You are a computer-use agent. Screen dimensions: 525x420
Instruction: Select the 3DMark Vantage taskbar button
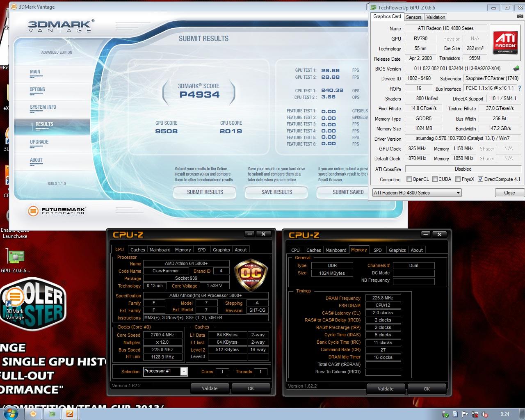pyautogui.click(x=33, y=414)
